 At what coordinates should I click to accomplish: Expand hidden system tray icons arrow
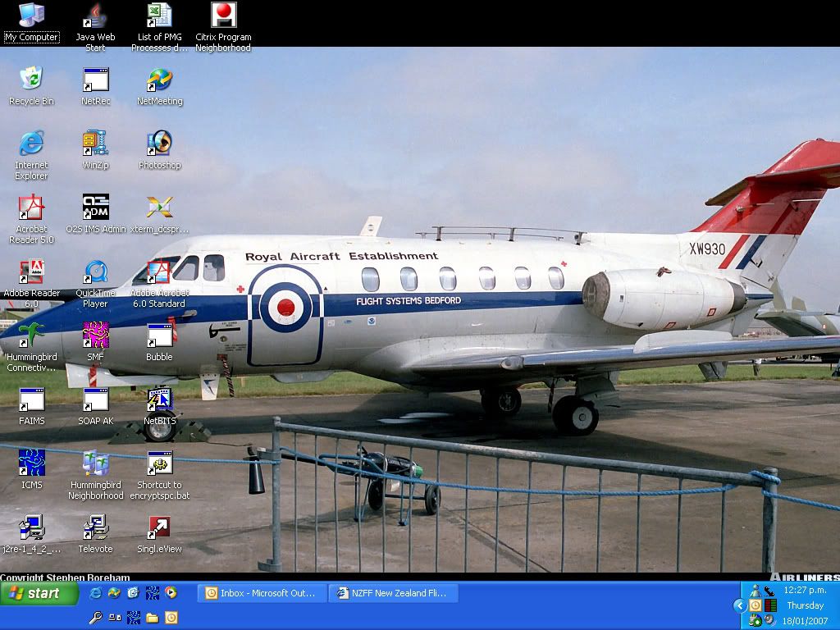[739, 605]
